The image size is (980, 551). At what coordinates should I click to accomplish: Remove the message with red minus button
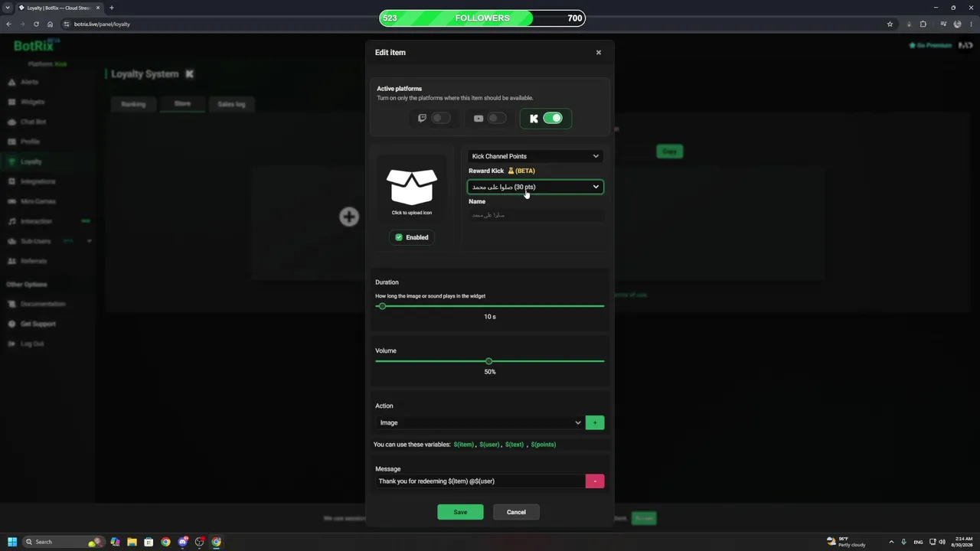click(595, 481)
